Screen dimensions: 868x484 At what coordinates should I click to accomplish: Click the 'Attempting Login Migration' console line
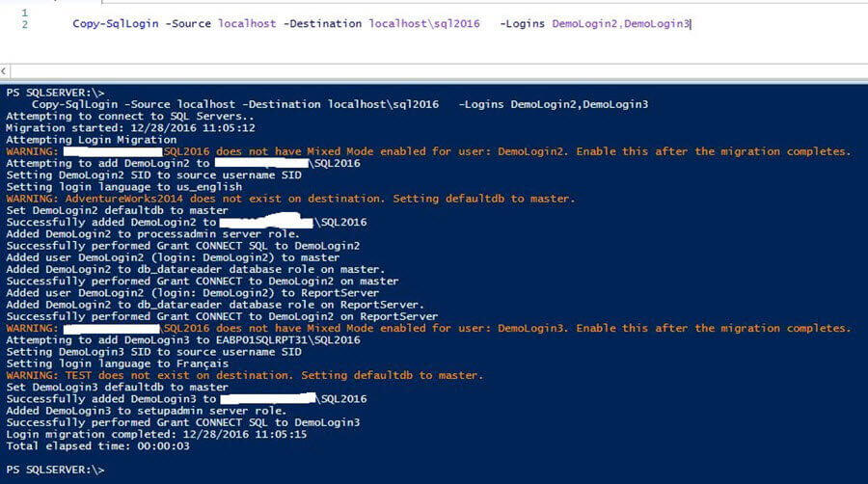[x=92, y=140]
